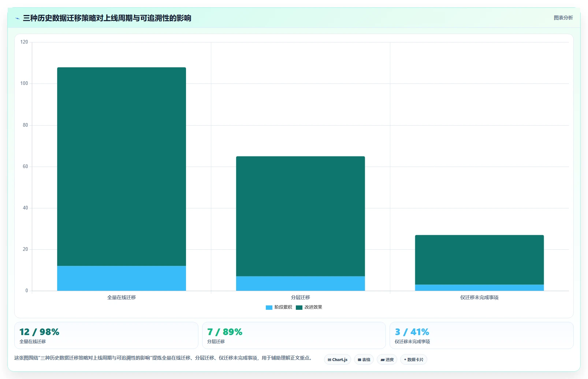Click the 图表分析 label in the header
Viewport: 588px width, 379px height.
click(563, 18)
